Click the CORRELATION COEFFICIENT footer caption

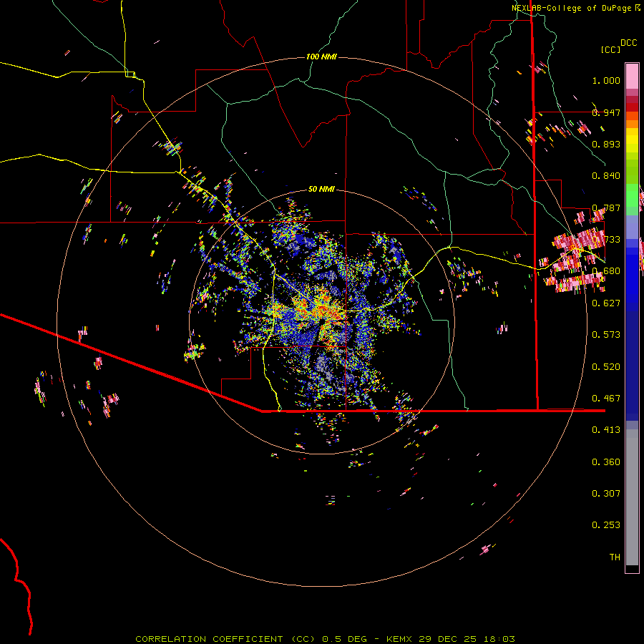(325, 639)
